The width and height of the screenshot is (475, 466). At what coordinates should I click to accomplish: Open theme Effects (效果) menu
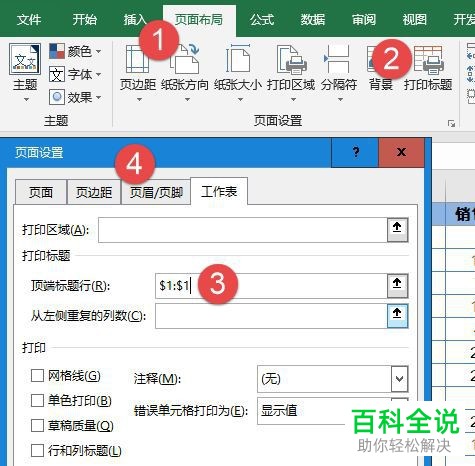(76, 97)
